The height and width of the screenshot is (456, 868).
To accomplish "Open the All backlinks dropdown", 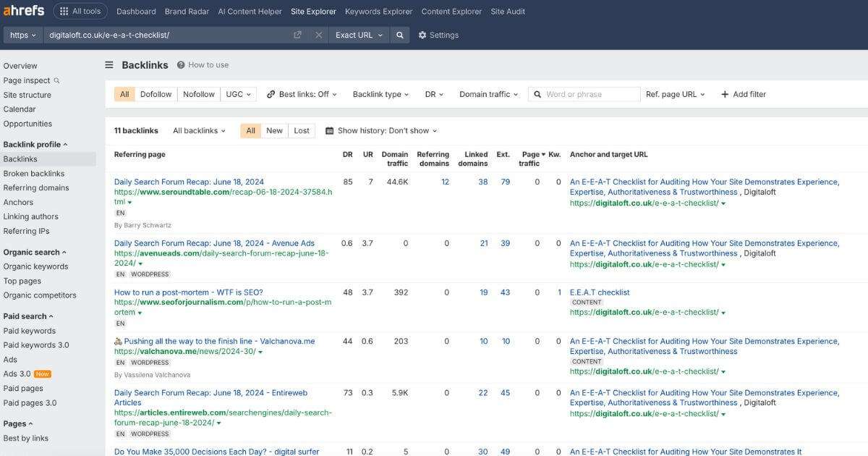I will coord(199,131).
